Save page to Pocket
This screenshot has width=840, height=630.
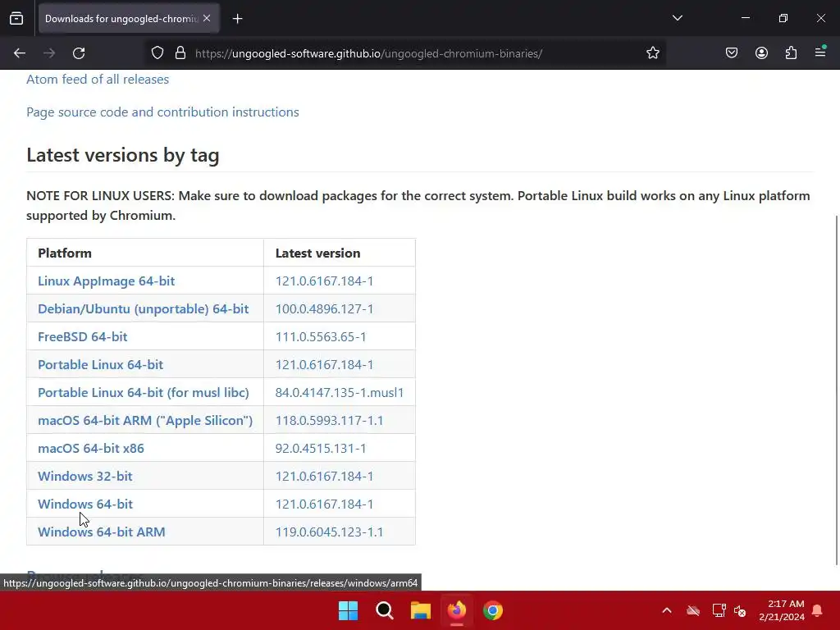(x=731, y=53)
